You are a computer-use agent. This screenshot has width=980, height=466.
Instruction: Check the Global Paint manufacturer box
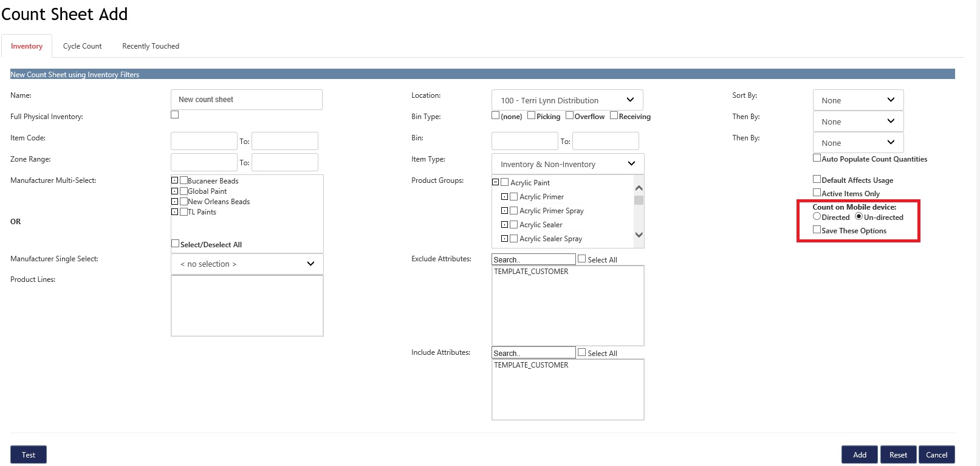point(183,191)
